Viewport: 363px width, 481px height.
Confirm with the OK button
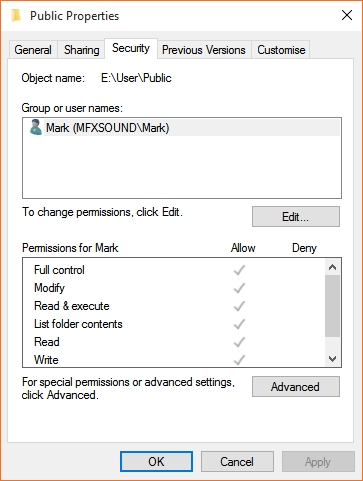pos(156,462)
